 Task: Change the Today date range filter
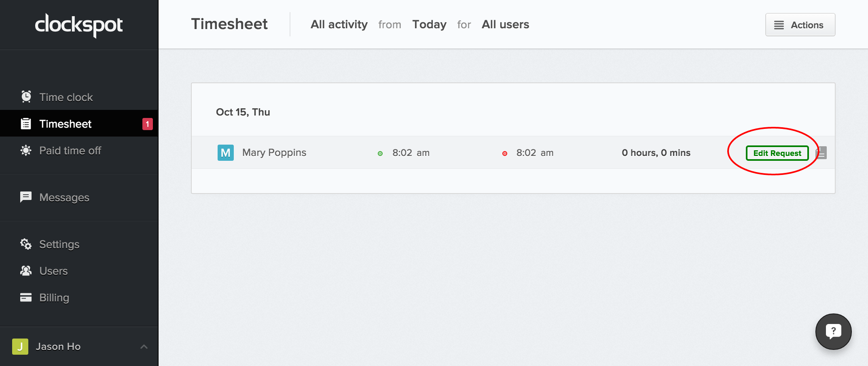[x=429, y=25]
